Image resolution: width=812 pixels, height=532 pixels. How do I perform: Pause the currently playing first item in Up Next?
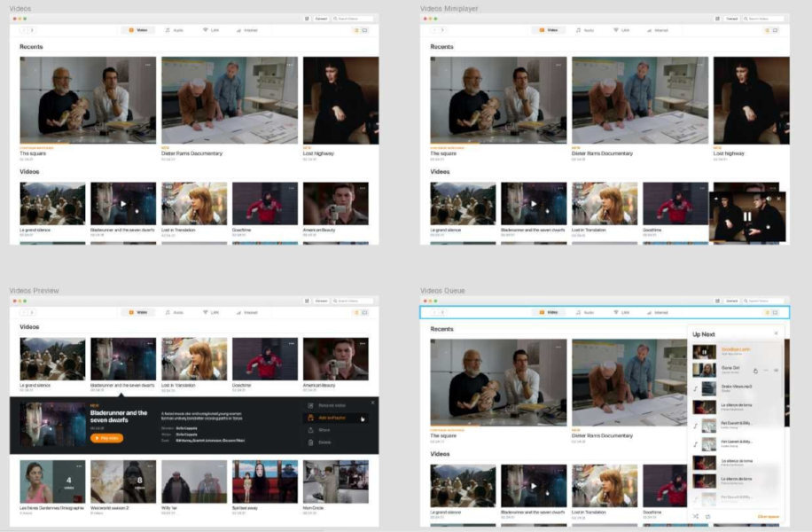[x=704, y=352]
